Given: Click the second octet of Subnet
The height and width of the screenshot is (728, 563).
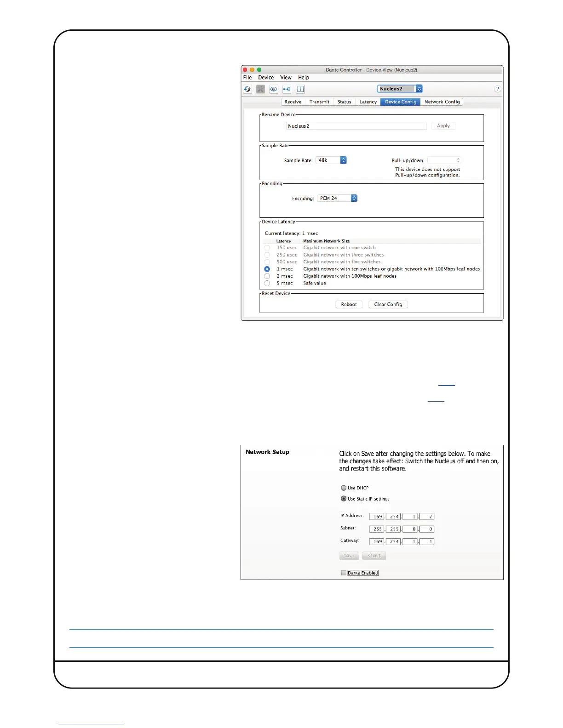Looking at the screenshot, I should tap(393, 529).
